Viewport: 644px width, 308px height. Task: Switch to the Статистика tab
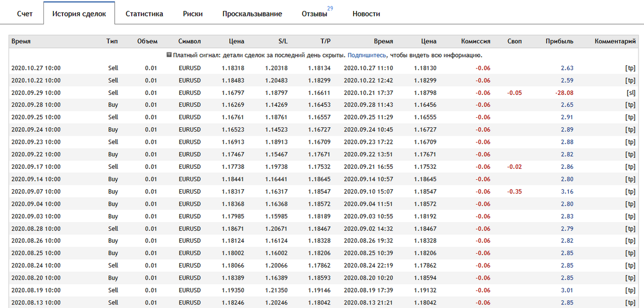pos(144,14)
